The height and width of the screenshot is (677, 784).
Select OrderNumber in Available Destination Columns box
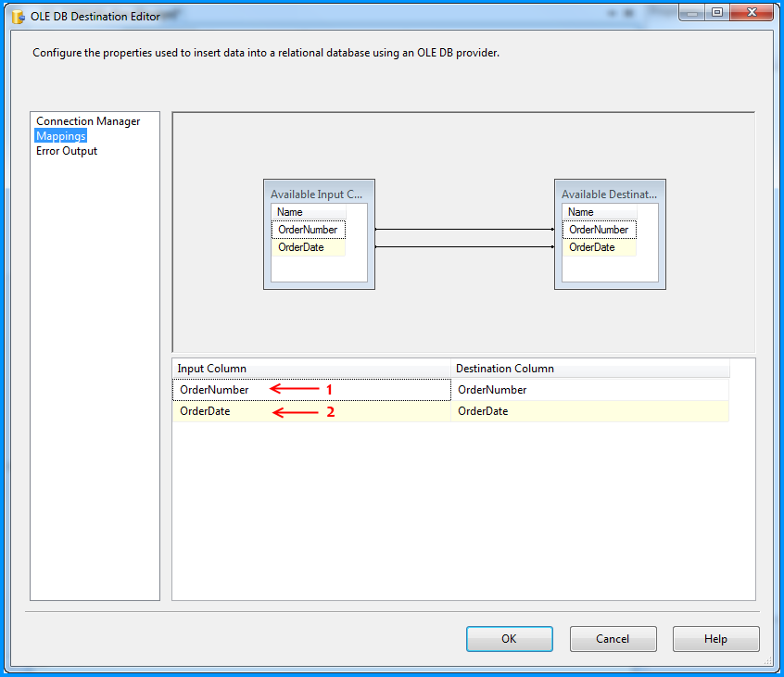coord(599,230)
